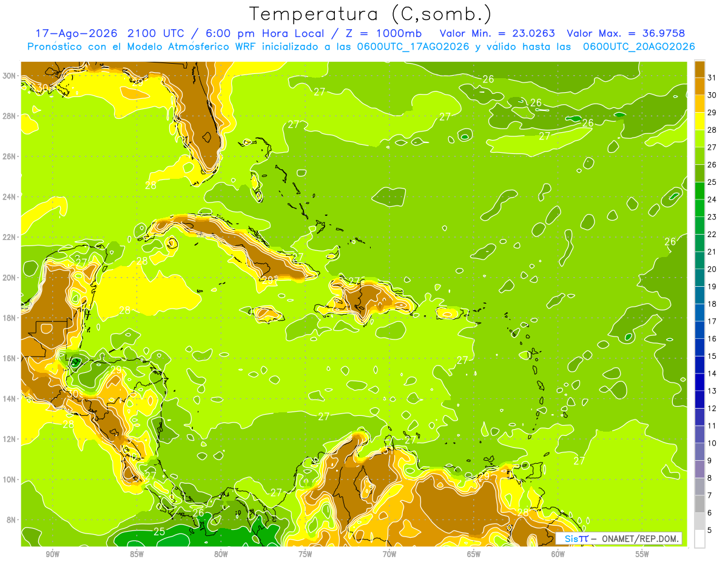The image size is (728, 562).
Task: Select the legend scale label "22"
Action: 712,234
